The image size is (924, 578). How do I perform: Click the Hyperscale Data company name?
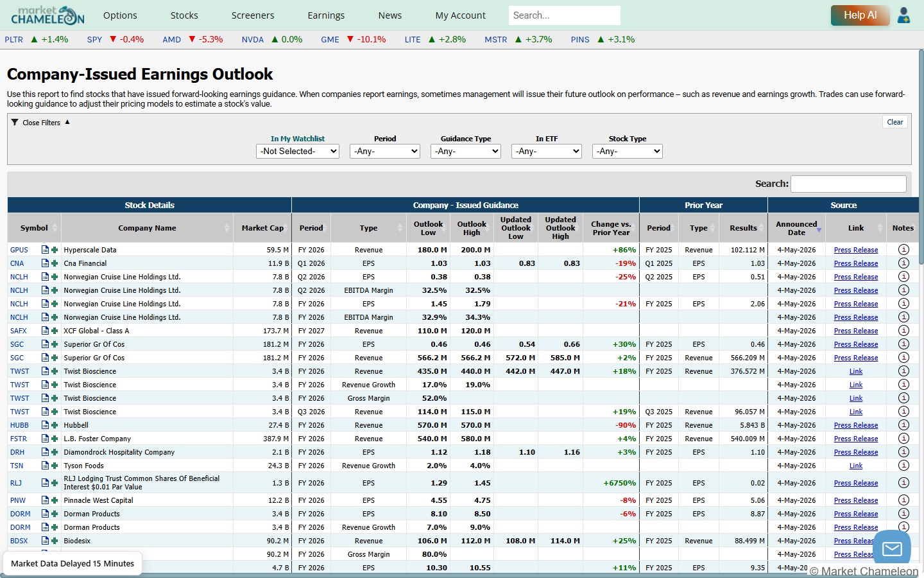[90, 250]
